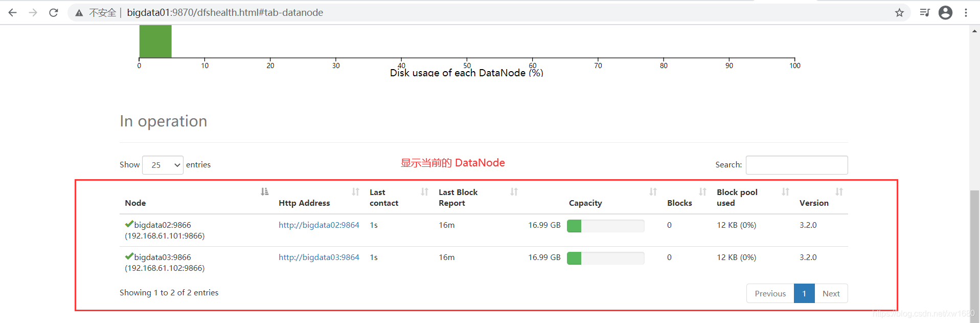Viewport: 980px width, 323px height.
Task: Sort table by Block pool used column
Action: [785, 191]
